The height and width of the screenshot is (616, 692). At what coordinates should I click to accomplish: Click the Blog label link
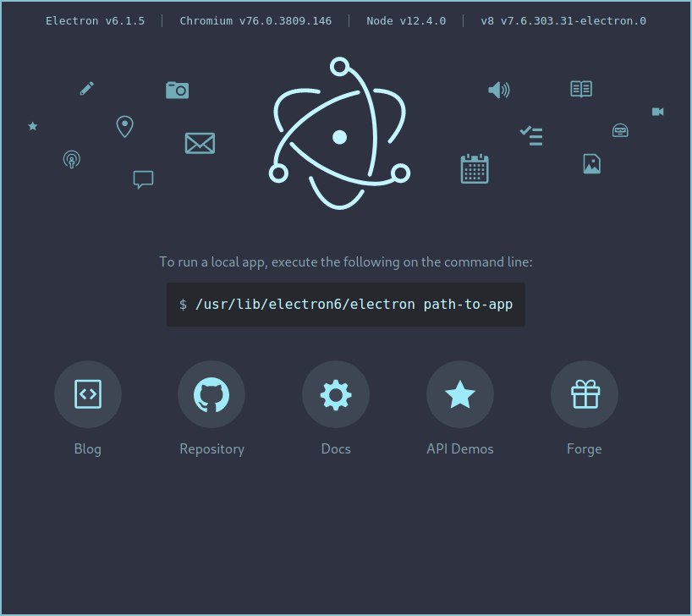coord(88,449)
